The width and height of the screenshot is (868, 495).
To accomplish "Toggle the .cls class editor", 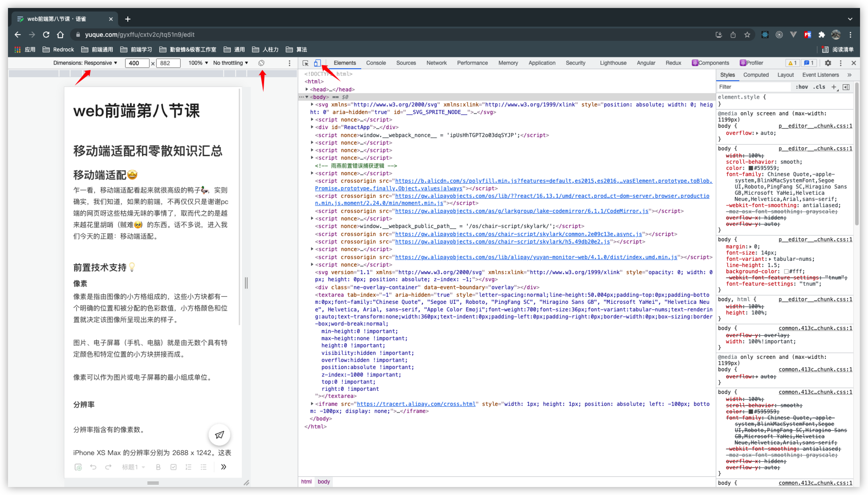I will pyautogui.click(x=819, y=87).
